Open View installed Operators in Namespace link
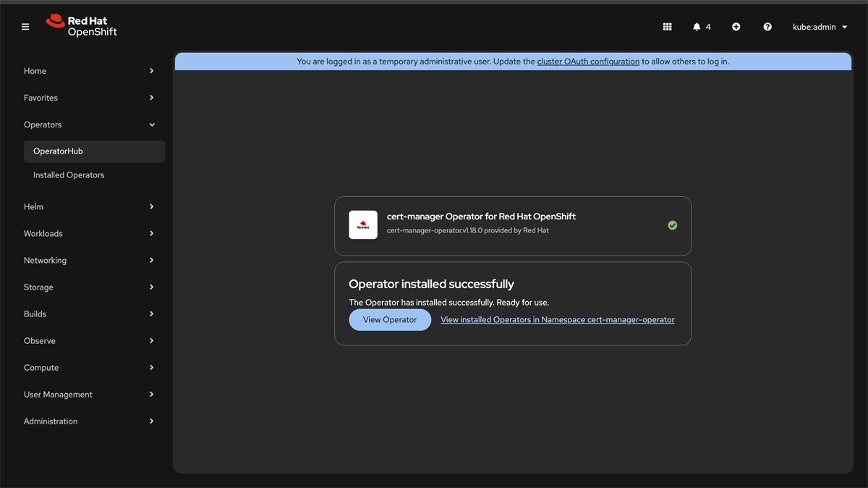Screen dimensions: 868x488 [558, 320]
